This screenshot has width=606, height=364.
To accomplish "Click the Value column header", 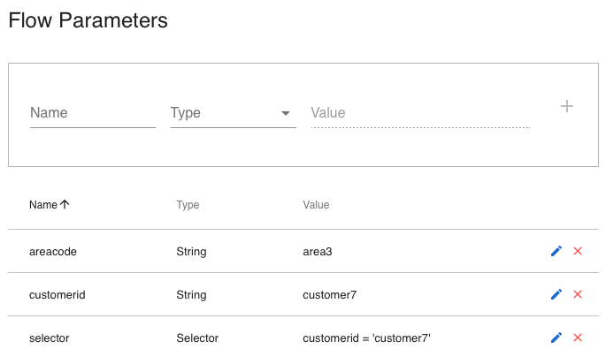I will [316, 205].
